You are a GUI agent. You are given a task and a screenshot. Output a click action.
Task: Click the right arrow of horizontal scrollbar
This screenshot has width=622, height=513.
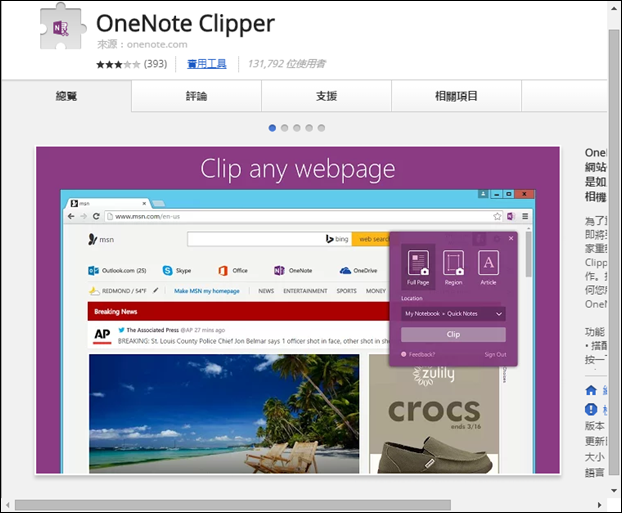click(599, 505)
